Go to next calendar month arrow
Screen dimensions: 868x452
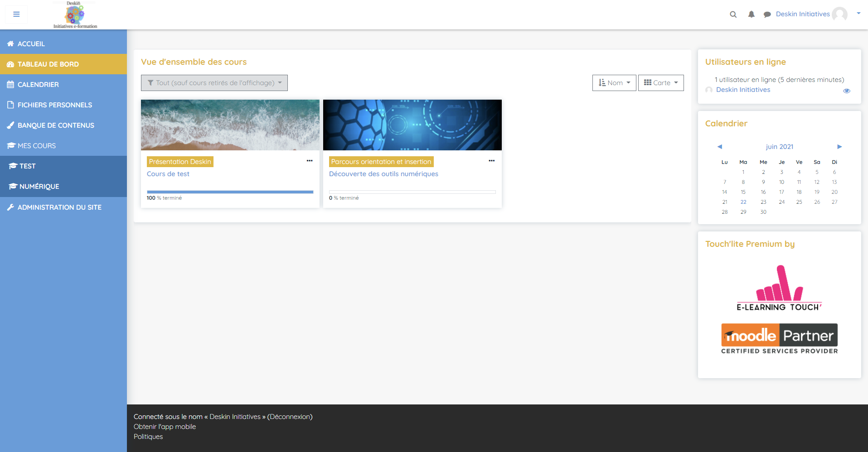click(839, 147)
